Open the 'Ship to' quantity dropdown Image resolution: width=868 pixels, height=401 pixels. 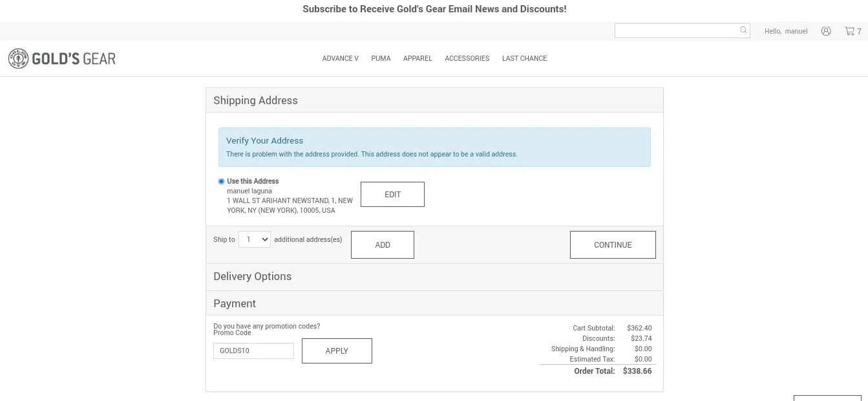[x=255, y=239]
